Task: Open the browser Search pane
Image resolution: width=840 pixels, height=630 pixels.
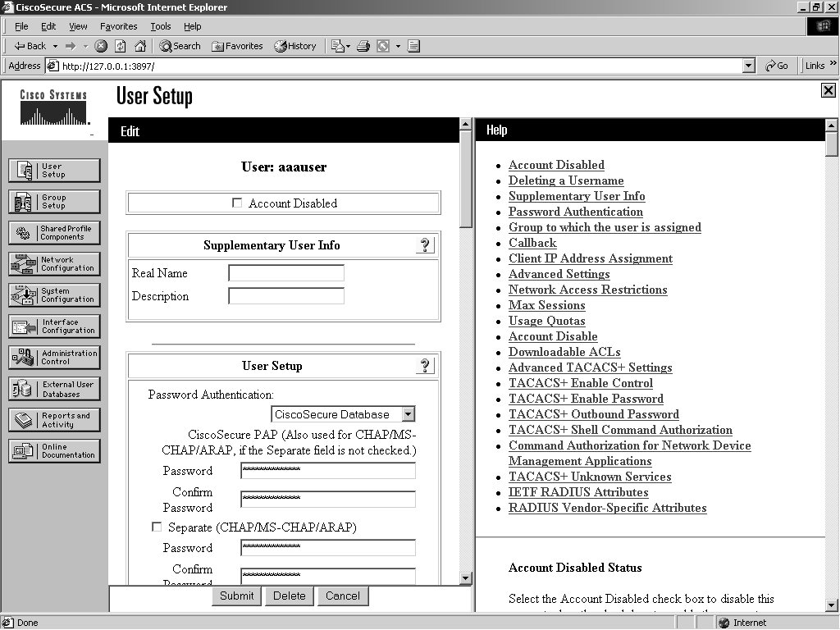Action: (180, 46)
